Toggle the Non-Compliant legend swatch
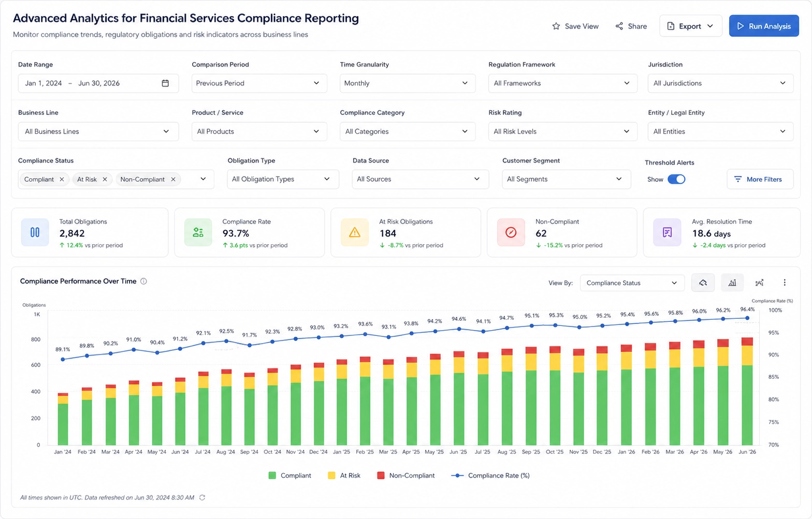The image size is (812, 519). pos(381,476)
